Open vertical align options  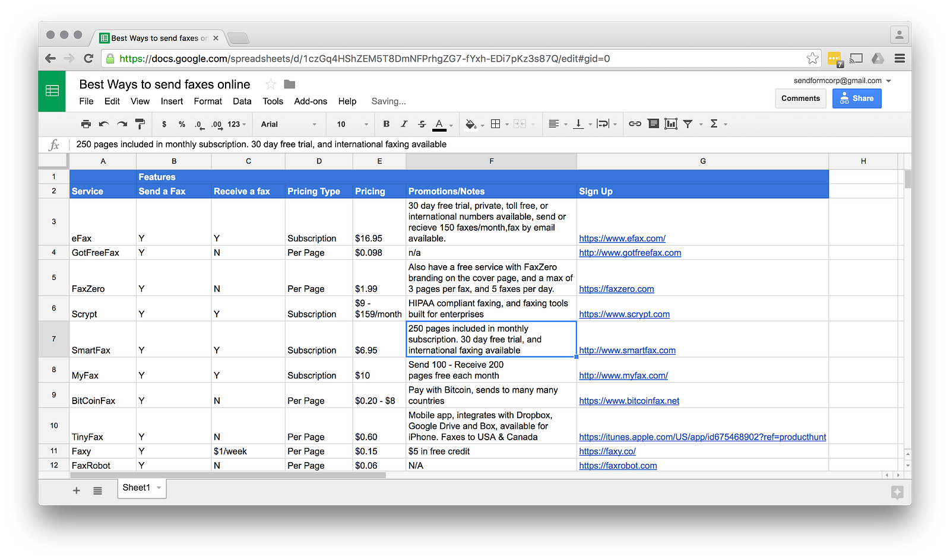point(578,124)
